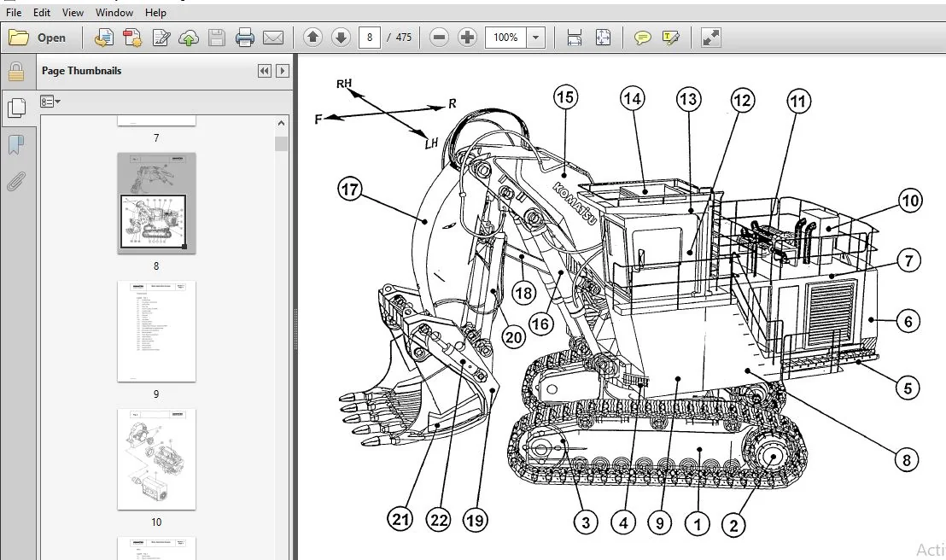This screenshot has width=946, height=560.
Task: Click the fit width scrolling icon
Action: pos(575,38)
